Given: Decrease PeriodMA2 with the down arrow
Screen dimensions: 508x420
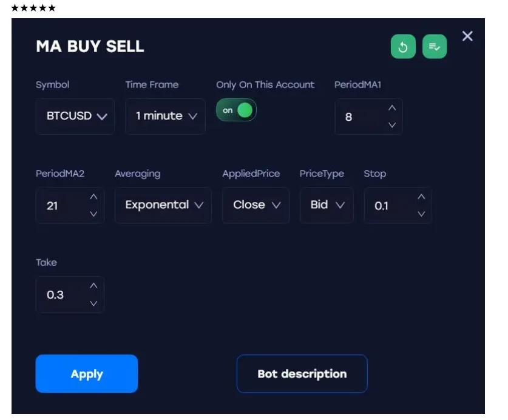Looking at the screenshot, I should (93, 214).
